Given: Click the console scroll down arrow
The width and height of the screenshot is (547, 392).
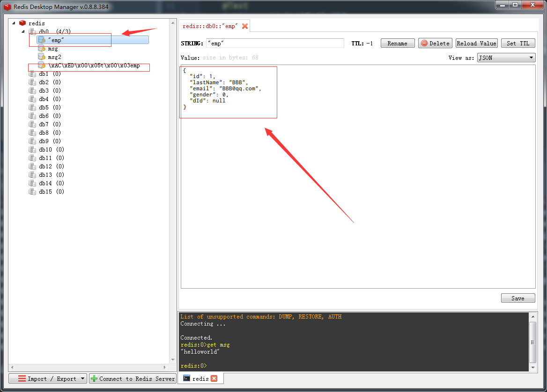Looking at the screenshot, I should click(x=532, y=367).
